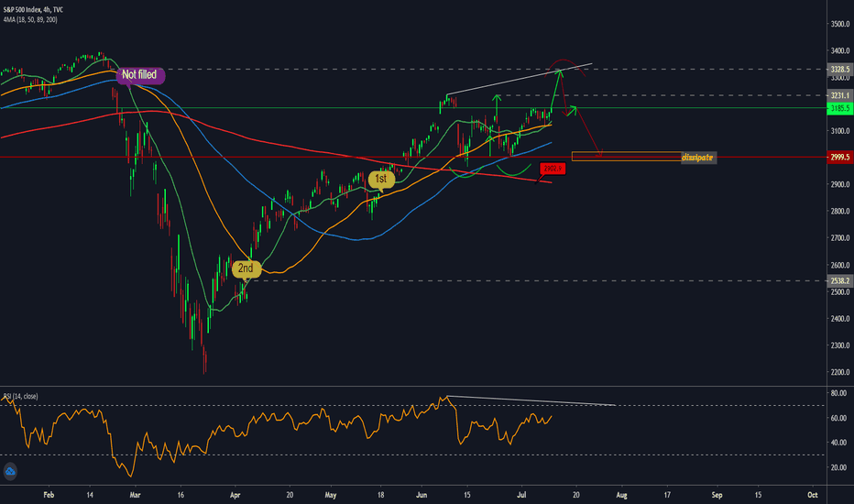Click the 3500.0 price scale value
The height and width of the screenshot is (504, 854).
(x=840, y=24)
